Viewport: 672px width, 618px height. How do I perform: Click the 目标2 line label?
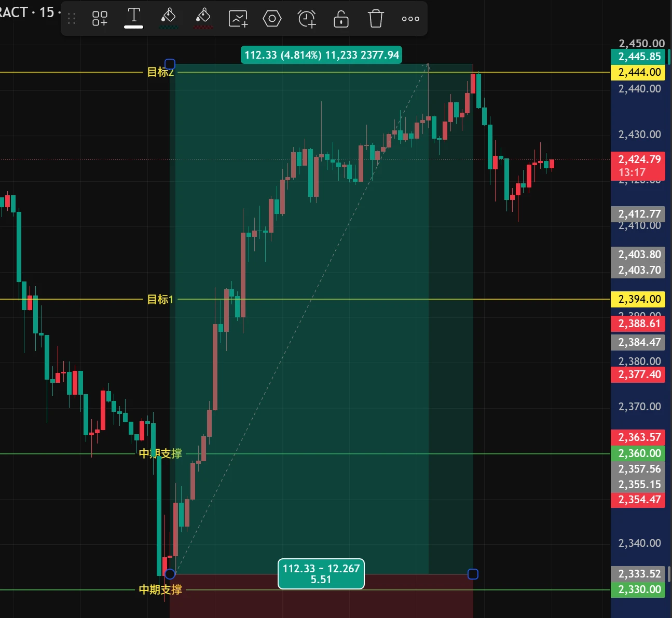[x=160, y=72]
